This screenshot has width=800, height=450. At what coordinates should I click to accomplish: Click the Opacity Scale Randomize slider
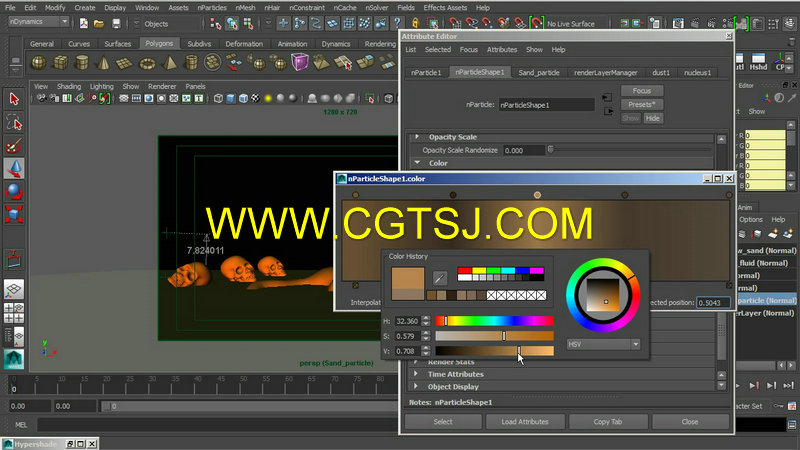click(630, 150)
